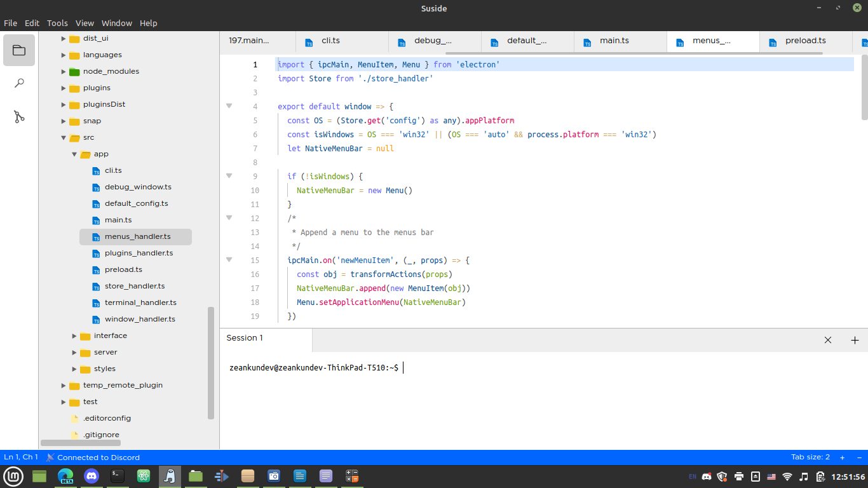Screen dimensions: 868x488
Task: Open a new terminal session with the plus icon
Action: (x=855, y=340)
